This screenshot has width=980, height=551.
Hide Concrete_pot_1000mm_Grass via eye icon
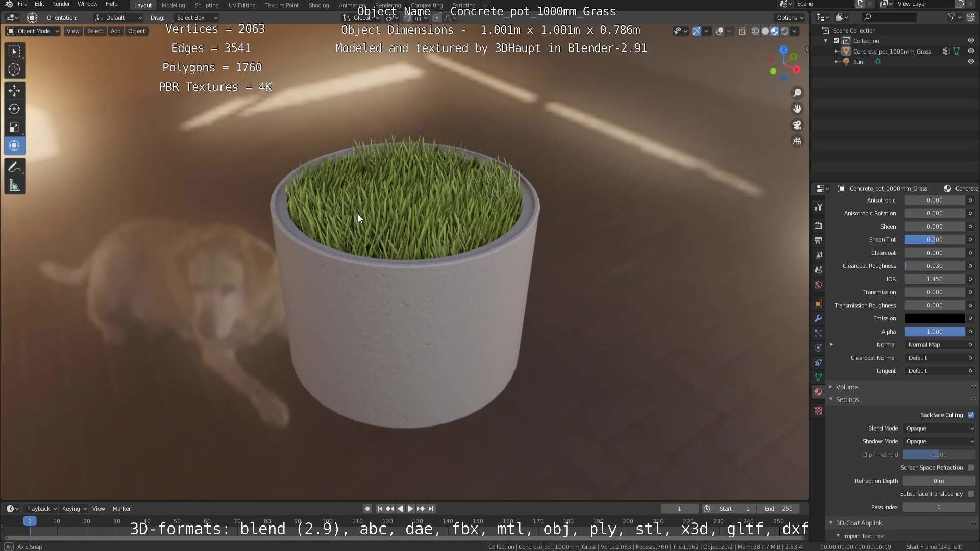(x=970, y=51)
